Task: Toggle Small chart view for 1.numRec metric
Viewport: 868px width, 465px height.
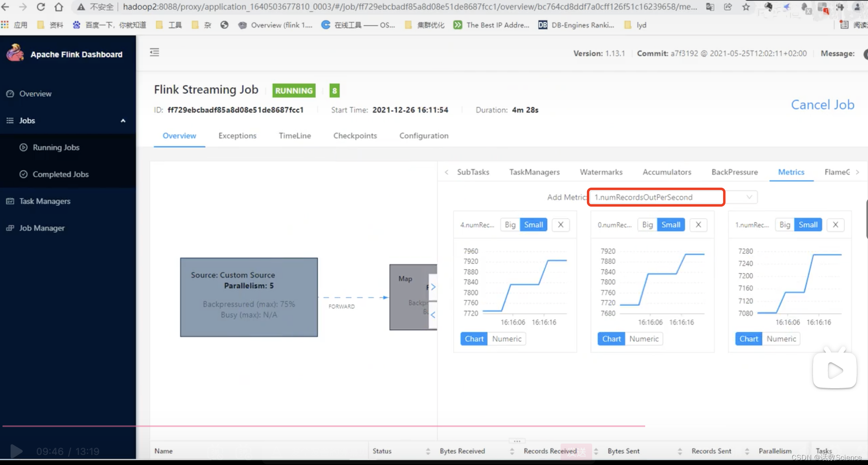Action: (808, 224)
